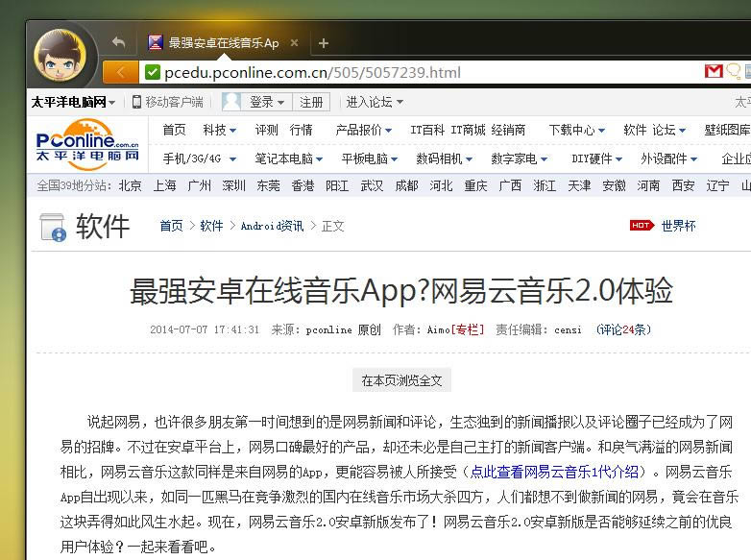This screenshot has width=751, height=560.
Task: Click Android资讯 in breadcrumb
Action: coord(272,226)
